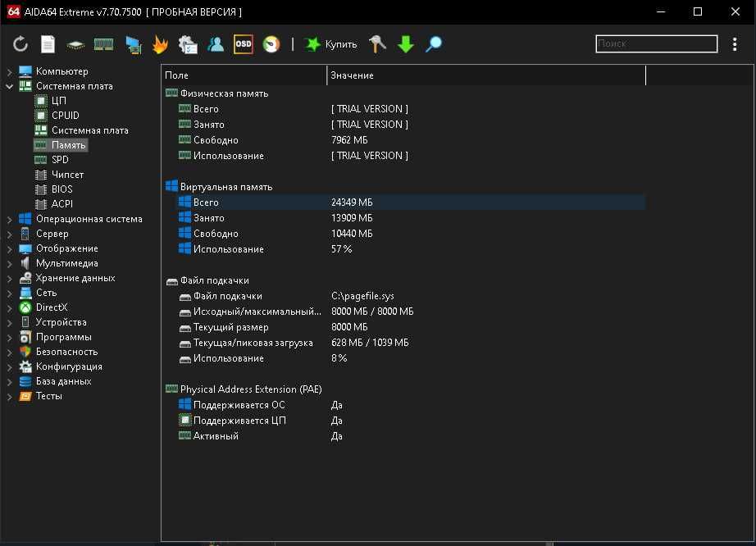Select Память in the tree
The width and height of the screenshot is (756, 546).
pyautogui.click(x=68, y=145)
